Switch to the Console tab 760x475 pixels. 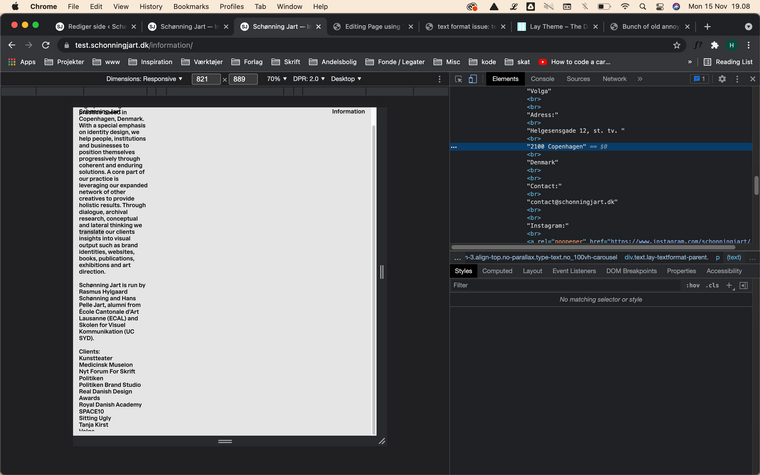(x=542, y=79)
